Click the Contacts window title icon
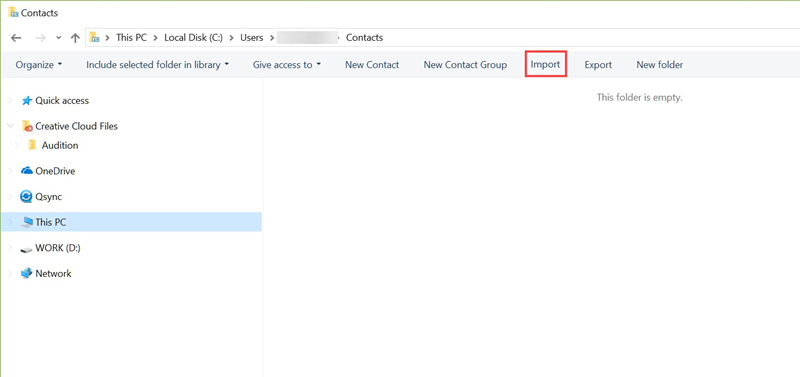800x377 pixels. [14, 12]
